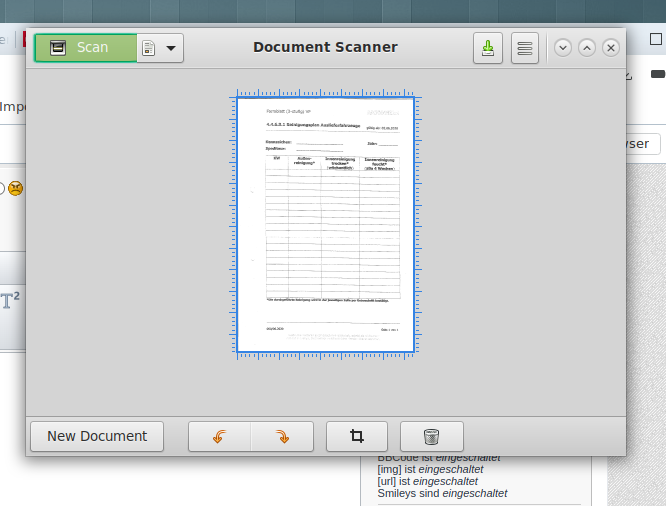Click the scanner icon inside Scan button
The width and height of the screenshot is (666, 506).
point(59,48)
